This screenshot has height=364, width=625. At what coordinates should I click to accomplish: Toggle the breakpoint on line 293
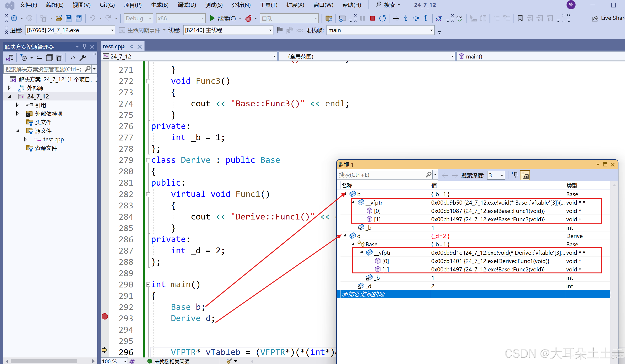[x=105, y=316]
